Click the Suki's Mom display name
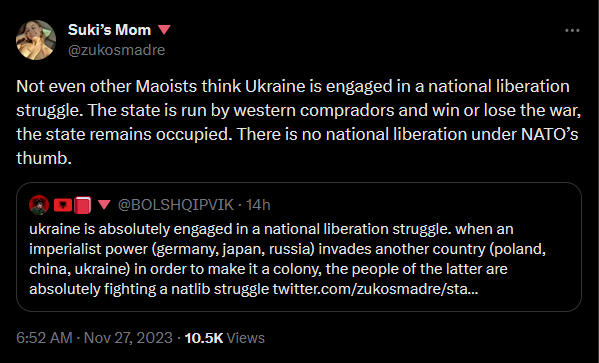599x363 pixels. (109, 30)
